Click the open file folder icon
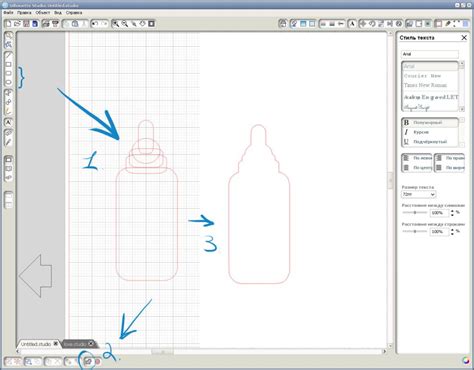Viewport: 474px width, 370px height. (17, 24)
